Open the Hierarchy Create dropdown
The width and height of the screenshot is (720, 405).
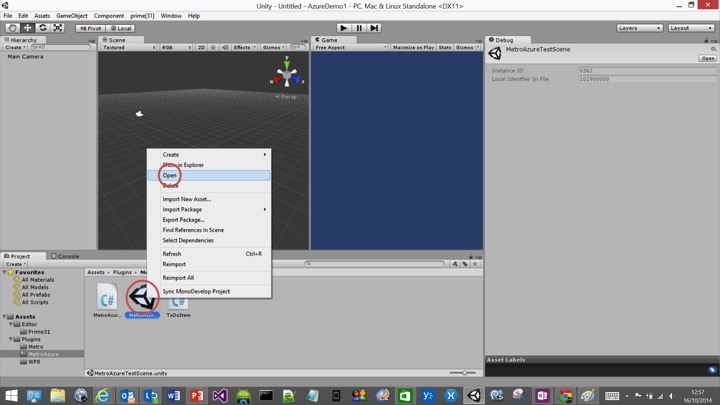click(x=15, y=47)
